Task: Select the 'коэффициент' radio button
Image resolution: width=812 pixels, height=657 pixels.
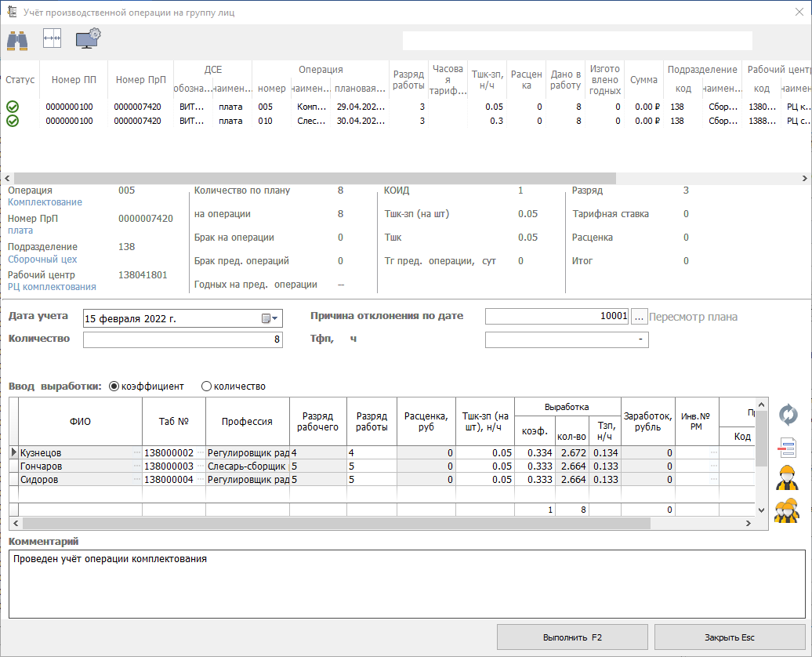Action: click(x=114, y=387)
